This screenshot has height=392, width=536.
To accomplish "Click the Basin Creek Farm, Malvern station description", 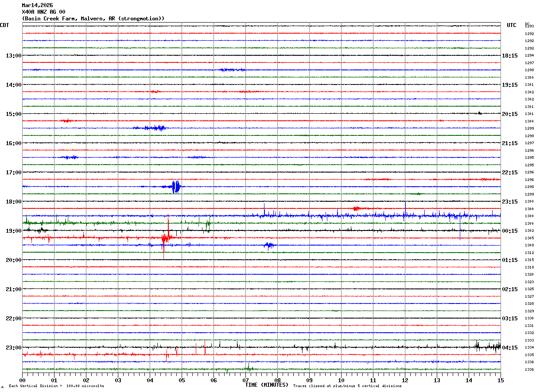I will 93,19.
